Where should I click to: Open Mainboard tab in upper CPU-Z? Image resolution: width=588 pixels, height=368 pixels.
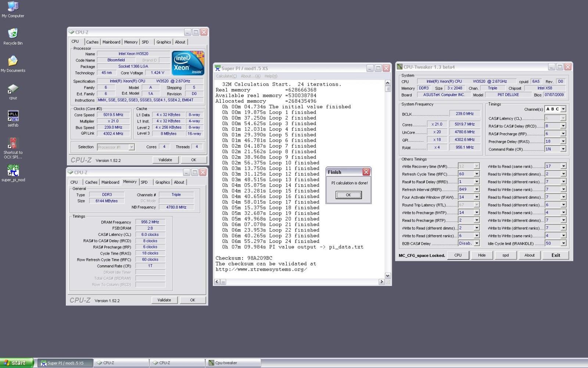coord(111,42)
